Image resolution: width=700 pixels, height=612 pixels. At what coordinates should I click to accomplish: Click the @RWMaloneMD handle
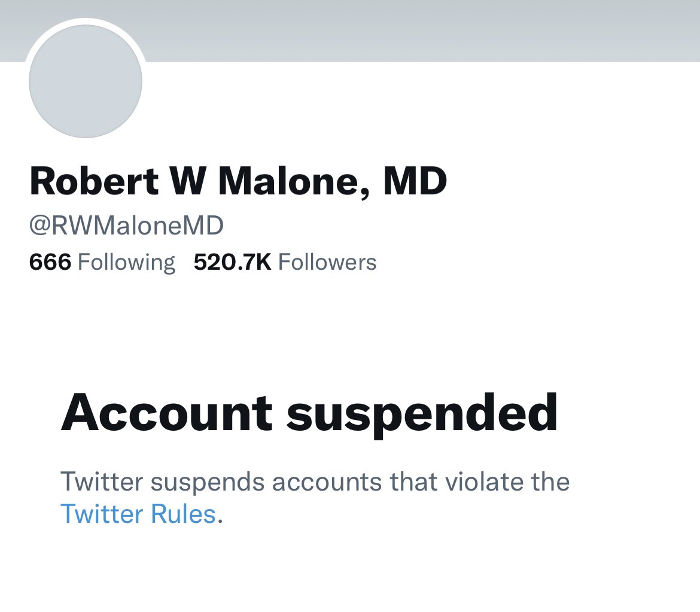[126, 226]
